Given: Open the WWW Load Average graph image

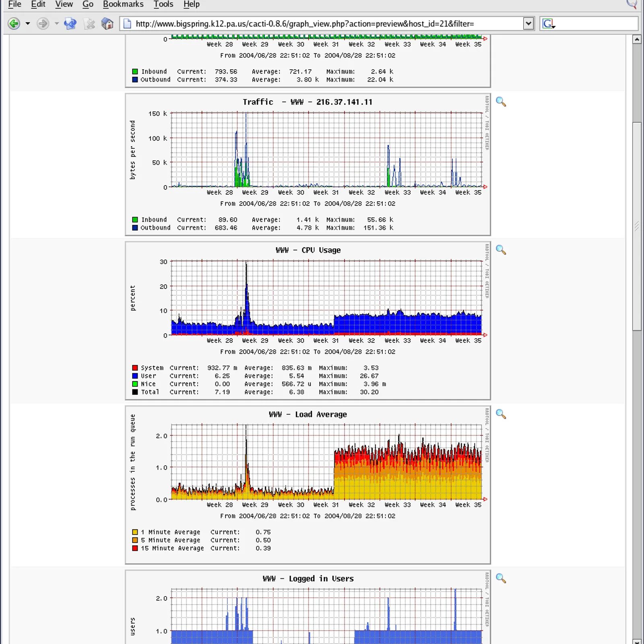Looking at the screenshot, I should coord(308,485).
